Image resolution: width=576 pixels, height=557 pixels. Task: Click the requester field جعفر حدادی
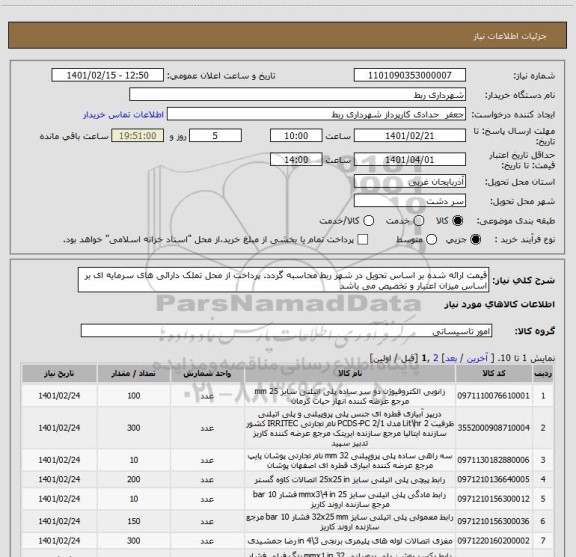pos(316,115)
